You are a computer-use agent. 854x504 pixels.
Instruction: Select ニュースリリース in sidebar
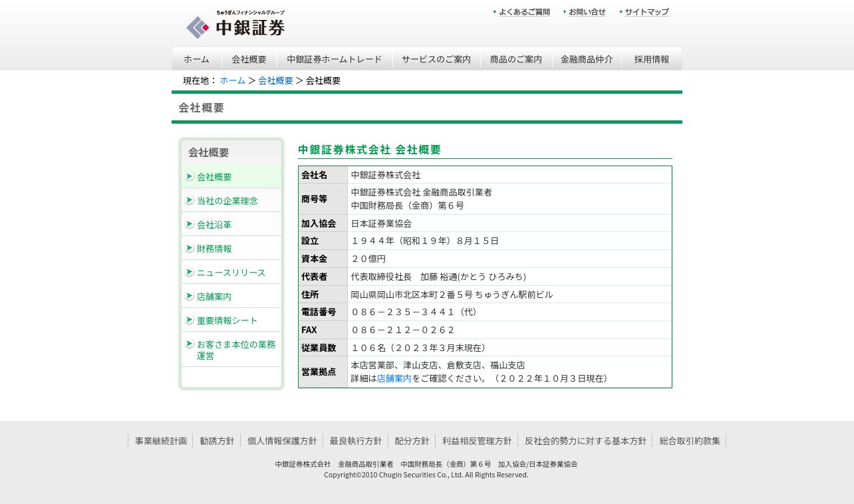231,272
